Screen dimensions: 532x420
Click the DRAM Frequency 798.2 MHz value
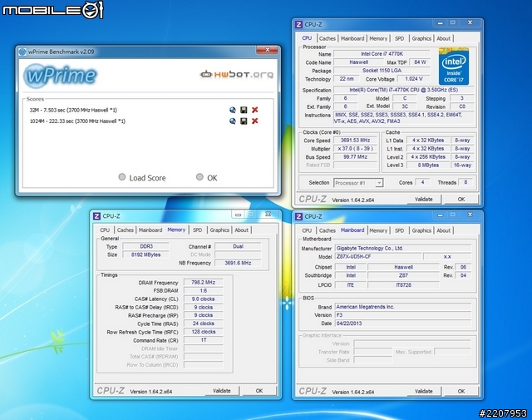click(203, 283)
